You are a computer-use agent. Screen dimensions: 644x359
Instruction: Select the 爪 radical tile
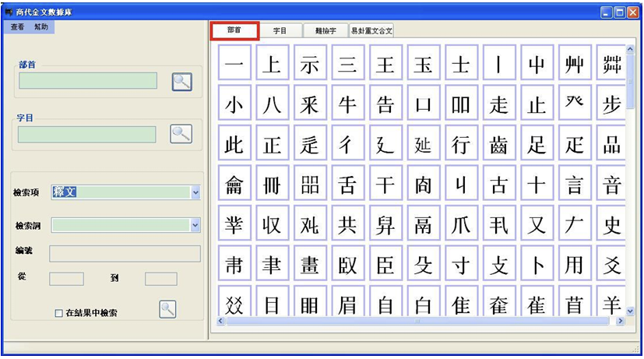pos(461,223)
